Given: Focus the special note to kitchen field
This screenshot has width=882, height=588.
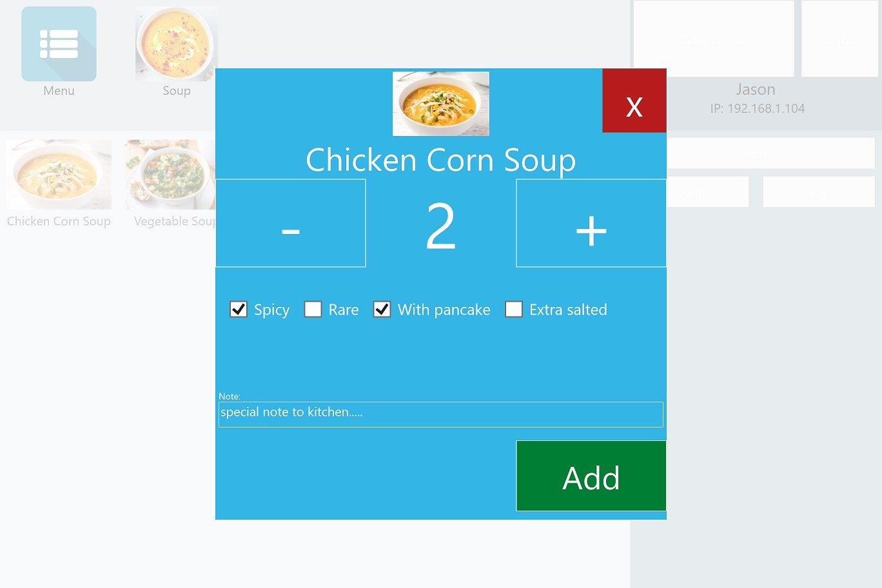Looking at the screenshot, I should tap(441, 415).
